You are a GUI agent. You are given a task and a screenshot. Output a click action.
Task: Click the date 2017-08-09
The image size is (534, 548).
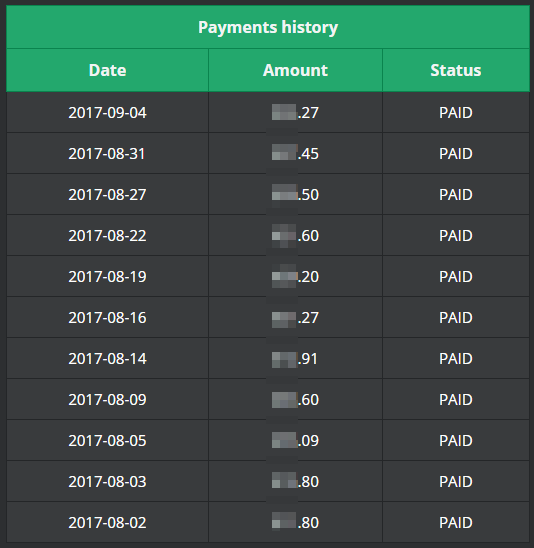coord(107,399)
